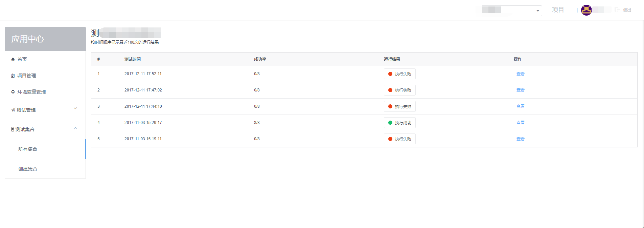Open 查看 link for run 1

(x=520, y=74)
